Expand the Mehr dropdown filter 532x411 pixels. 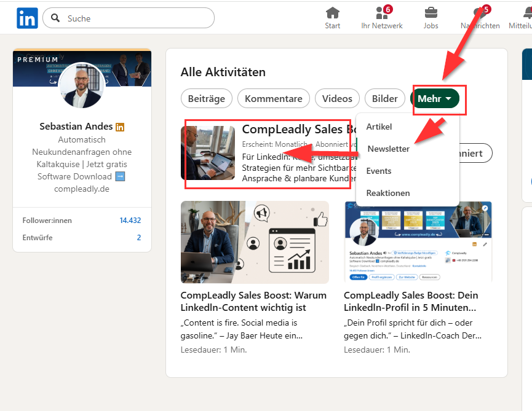[x=435, y=99]
